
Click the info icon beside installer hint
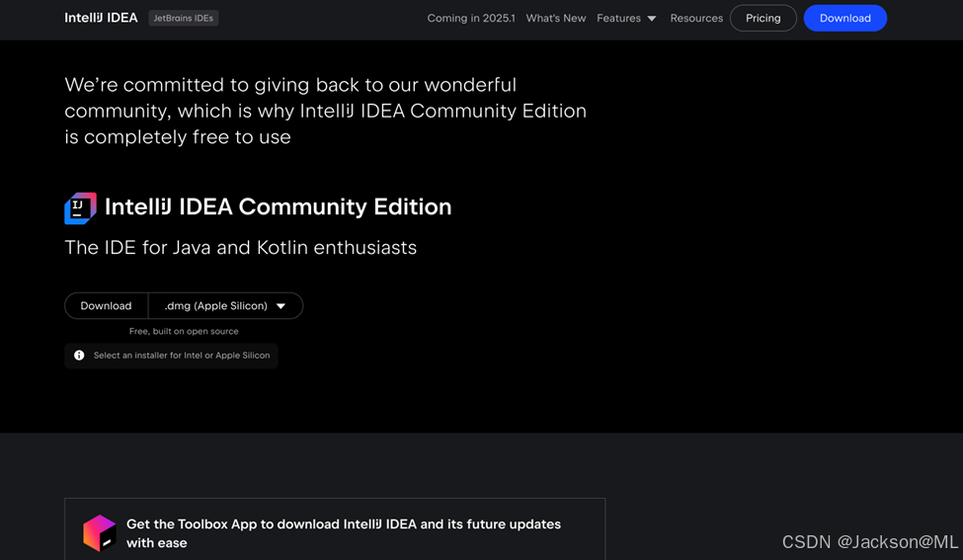(x=79, y=356)
